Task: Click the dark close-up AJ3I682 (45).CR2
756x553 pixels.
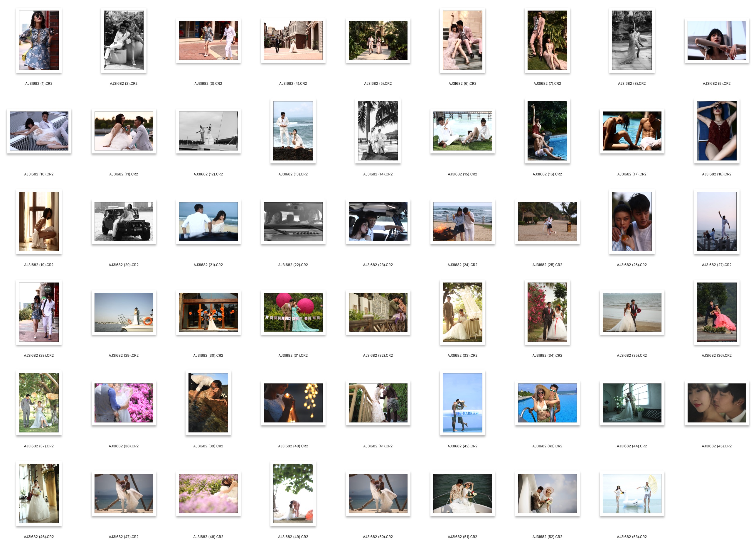Action: pyautogui.click(x=716, y=403)
